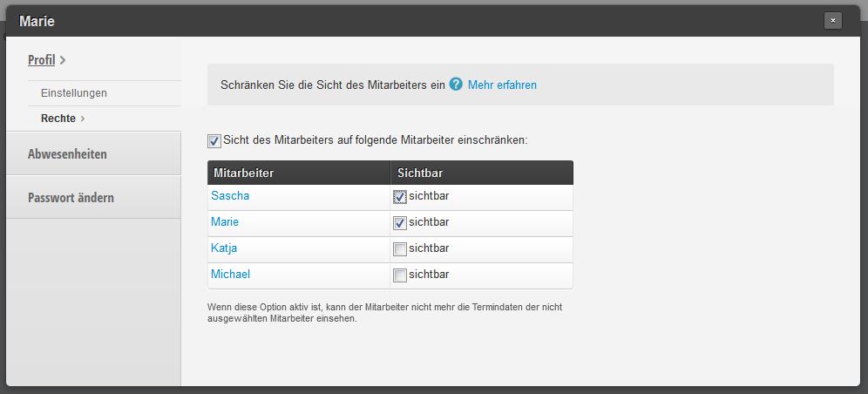
Task: Switch to the Abwesenheiten section
Action: pyautogui.click(x=67, y=154)
